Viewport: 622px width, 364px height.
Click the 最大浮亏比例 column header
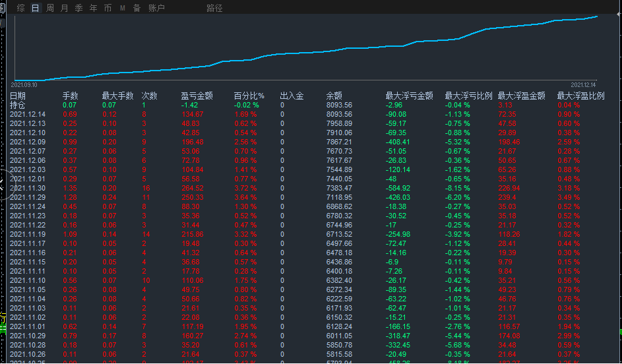[468, 96]
